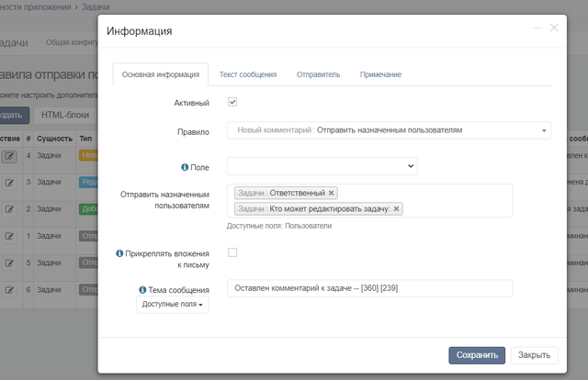Click info icon beside Тема сообщения
The image size is (588, 380).
(142, 290)
